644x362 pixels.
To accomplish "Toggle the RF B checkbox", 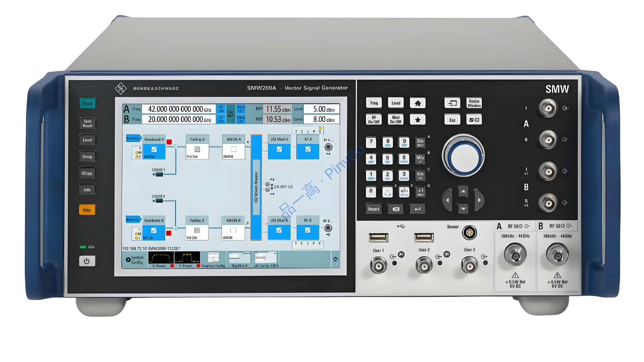I will pyautogui.click(x=308, y=230).
